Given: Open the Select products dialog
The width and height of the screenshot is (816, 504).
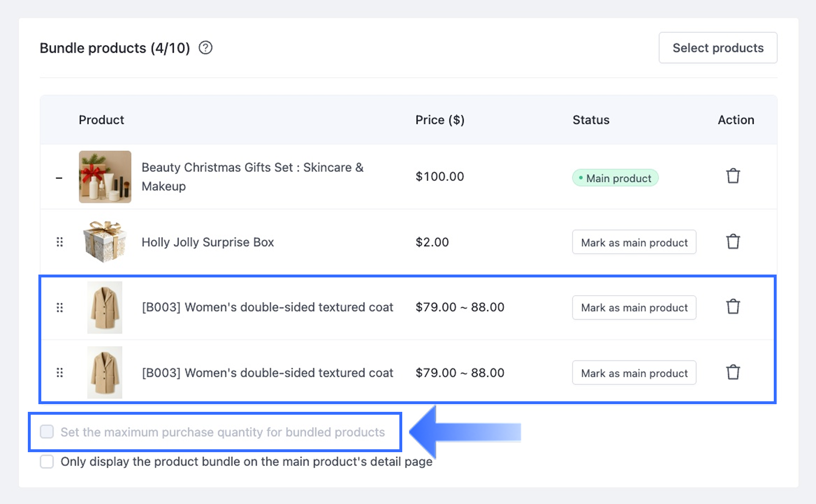Looking at the screenshot, I should (x=718, y=48).
